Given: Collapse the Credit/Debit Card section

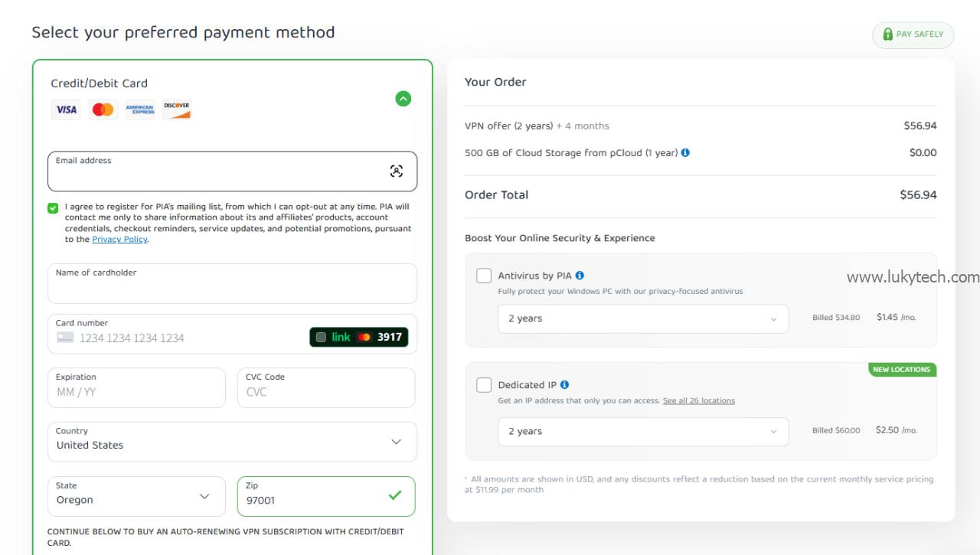Looking at the screenshot, I should pyautogui.click(x=403, y=99).
